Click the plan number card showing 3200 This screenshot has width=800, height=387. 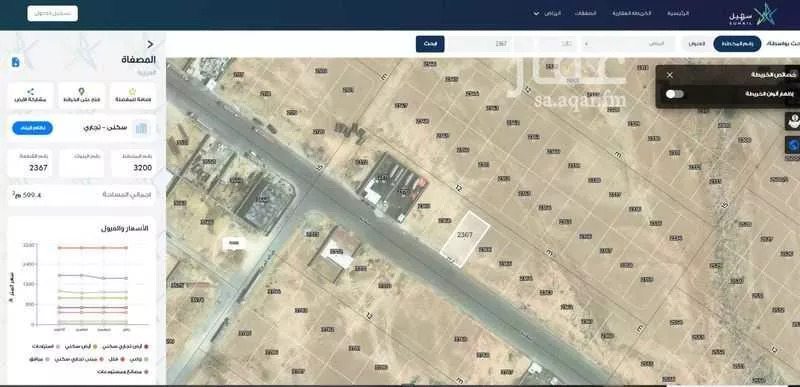pos(133,163)
